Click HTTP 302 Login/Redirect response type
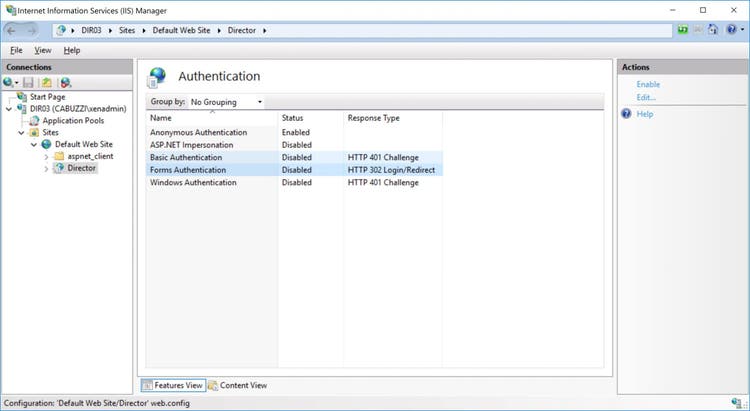The width and height of the screenshot is (750, 411). pyautogui.click(x=391, y=170)
